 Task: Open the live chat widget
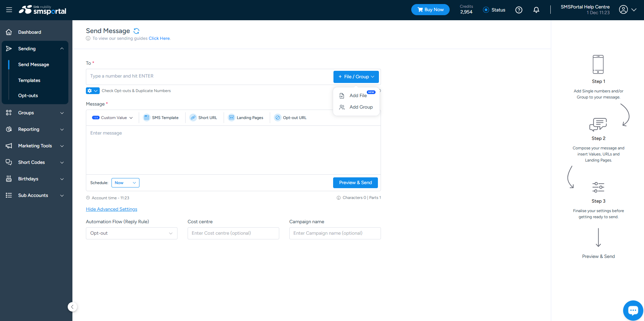click(633, 310)
